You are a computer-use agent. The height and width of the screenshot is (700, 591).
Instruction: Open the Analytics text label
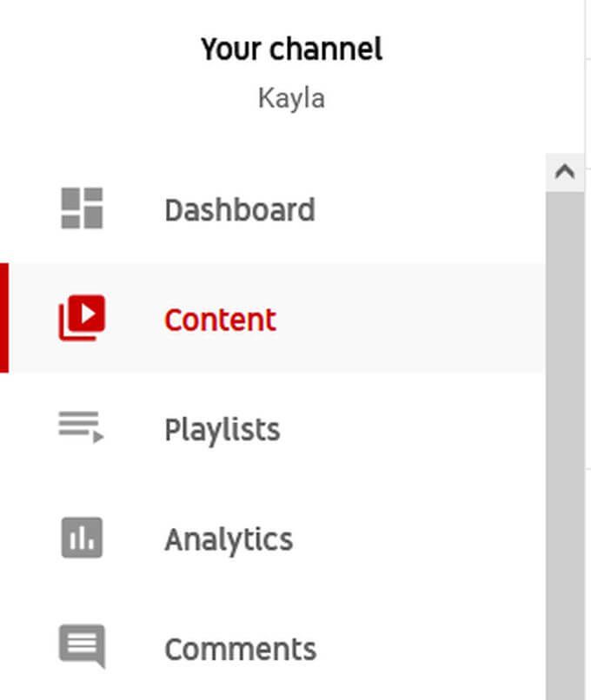click(x=229, y=539)
